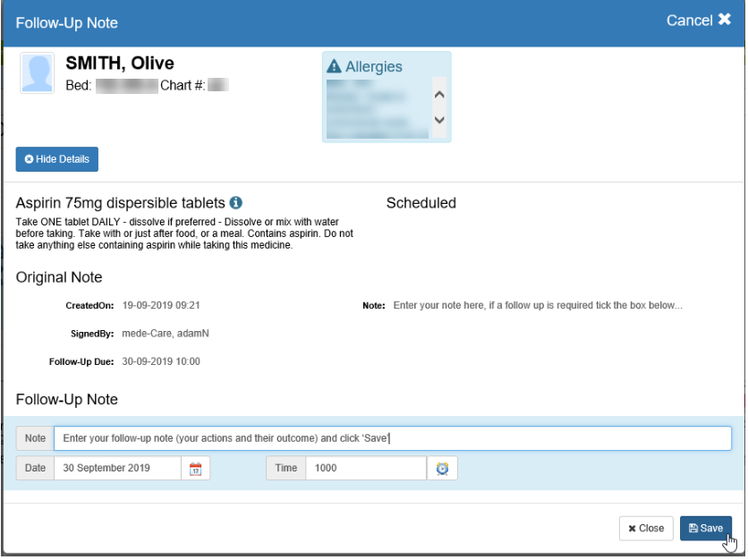Click the Original Note section heading
Image resolution: width=748 pixels, height=560 pixels.
[x=59, y=278]
